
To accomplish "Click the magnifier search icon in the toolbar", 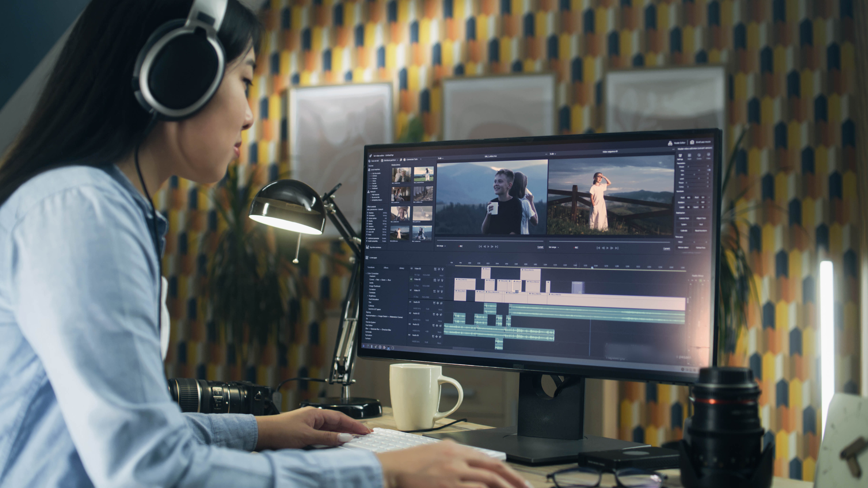I will tap(401, 160).
